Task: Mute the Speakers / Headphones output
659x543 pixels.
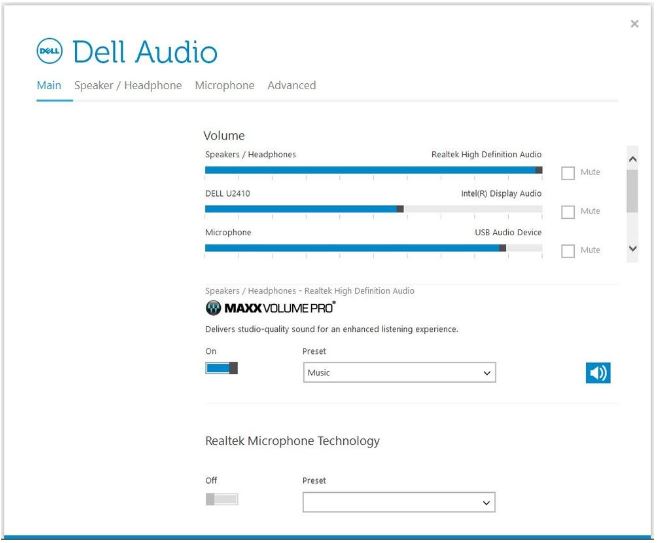Action: 568,173
